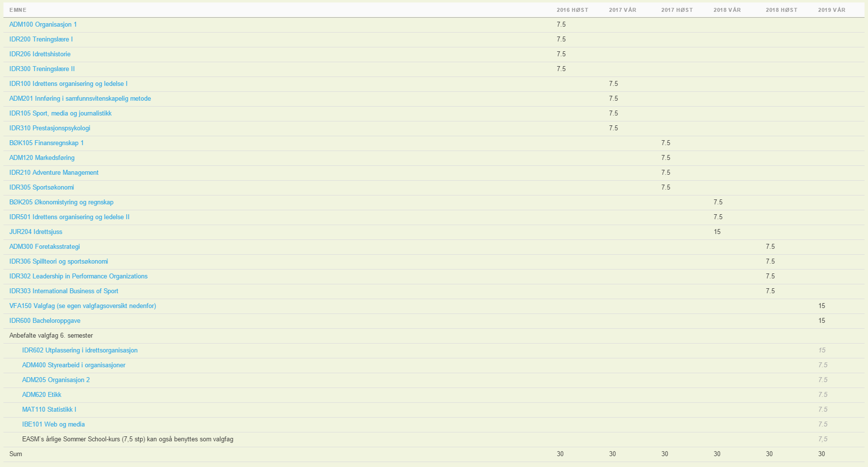868x467 pixels.
Task: Click the IDR310 Prestasjonspsykologi link
Action: 50,128
